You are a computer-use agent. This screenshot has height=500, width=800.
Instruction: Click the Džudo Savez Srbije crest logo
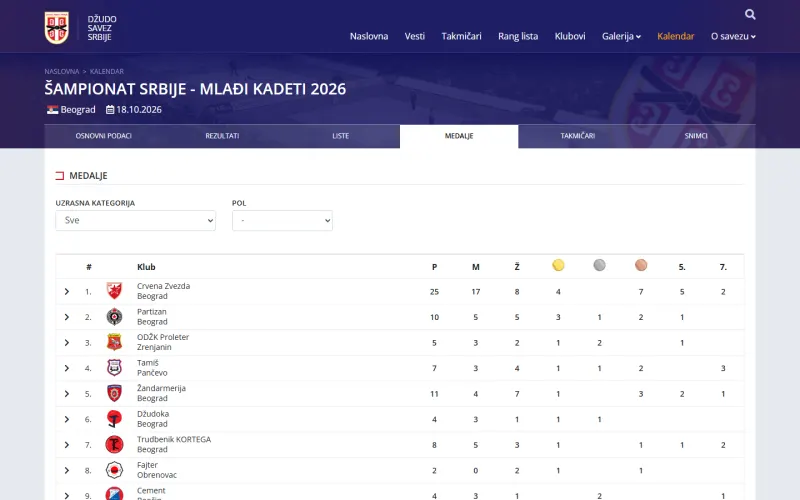(x=57, y=28)
